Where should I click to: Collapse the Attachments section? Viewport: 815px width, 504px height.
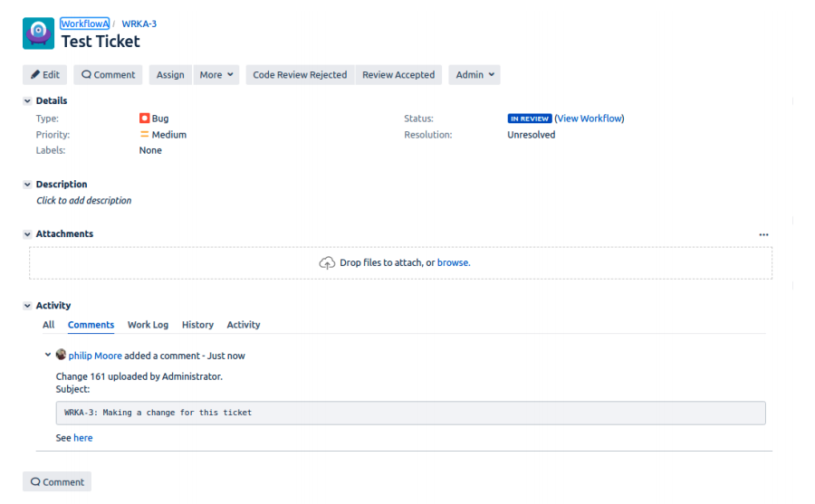(27, 234)
